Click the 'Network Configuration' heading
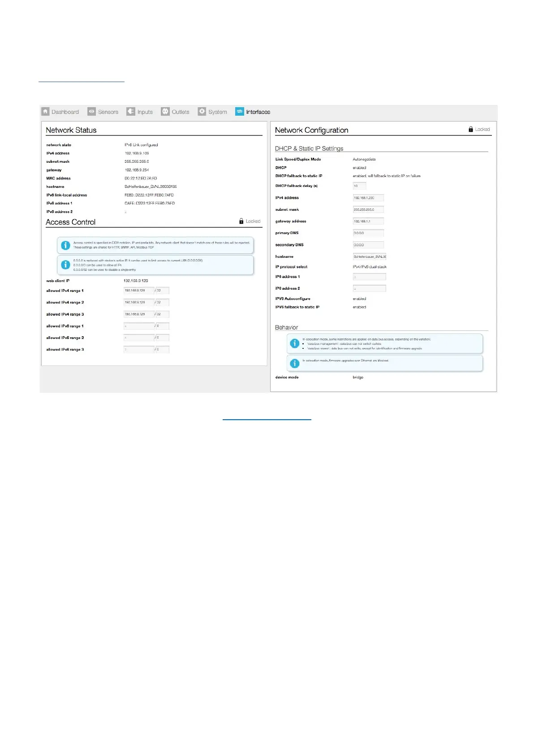The height and width of the screenshot is (756, 534). pos(311,130)
